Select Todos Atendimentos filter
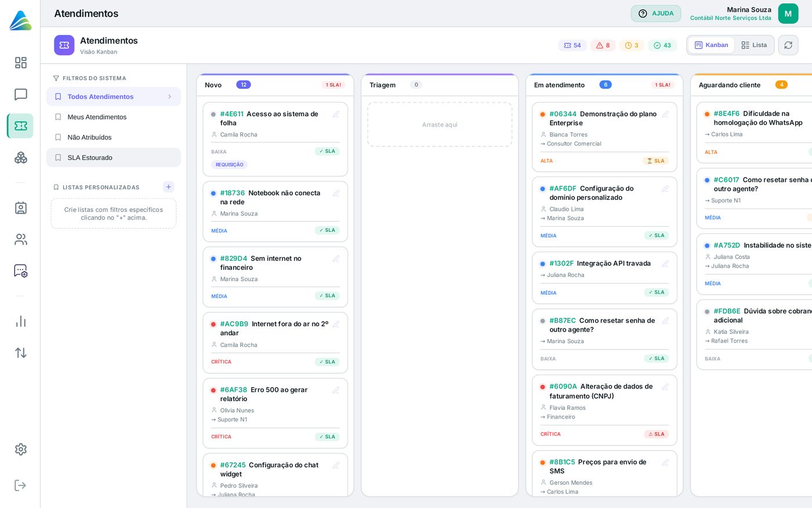The height and width of the screenshot is (508, 812). (x=114, y=97)
